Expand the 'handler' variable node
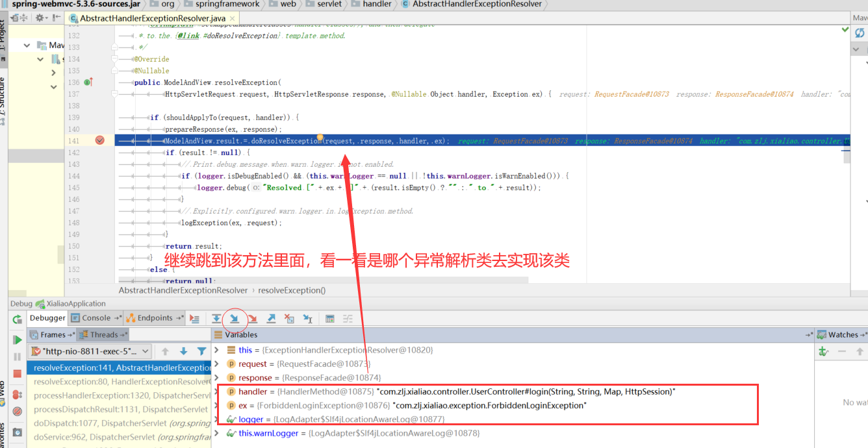The image size is (868, 448). 217,392
